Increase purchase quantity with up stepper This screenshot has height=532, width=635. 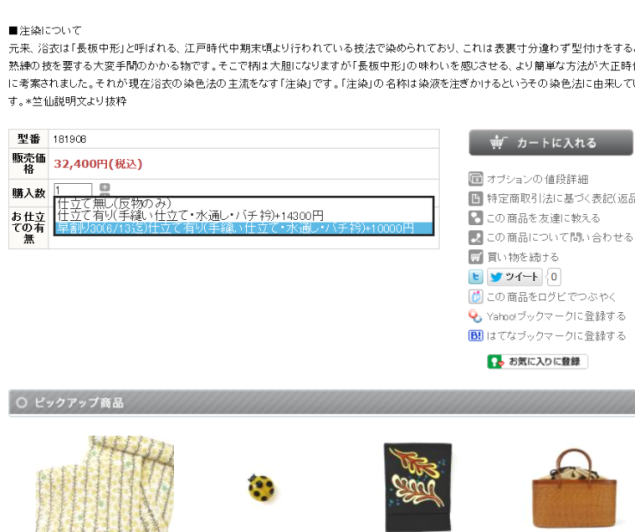[105, 187]
